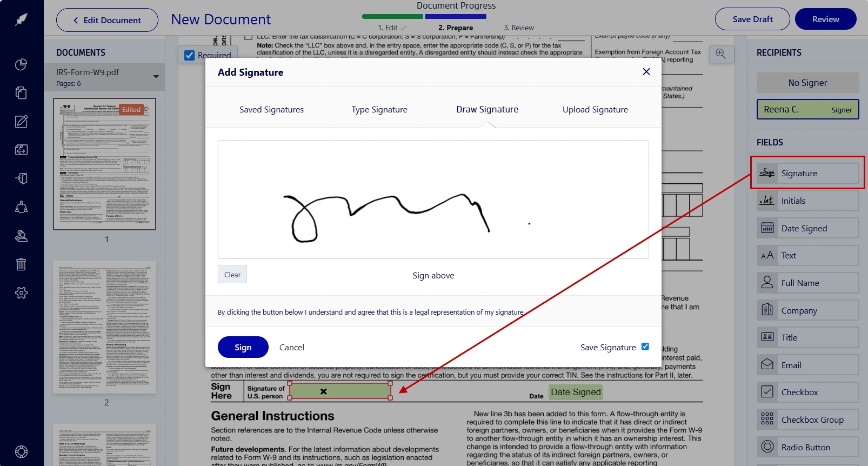Image resolution: width=868 pixels, height=466 pixels.
Task: Open settings gear icon in sidebar
Action: tap(21, 293)
